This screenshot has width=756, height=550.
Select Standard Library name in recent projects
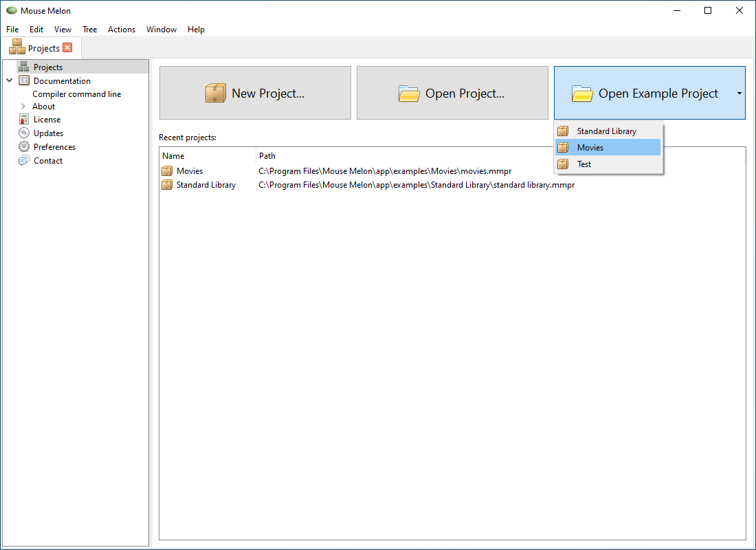(206, 185)
